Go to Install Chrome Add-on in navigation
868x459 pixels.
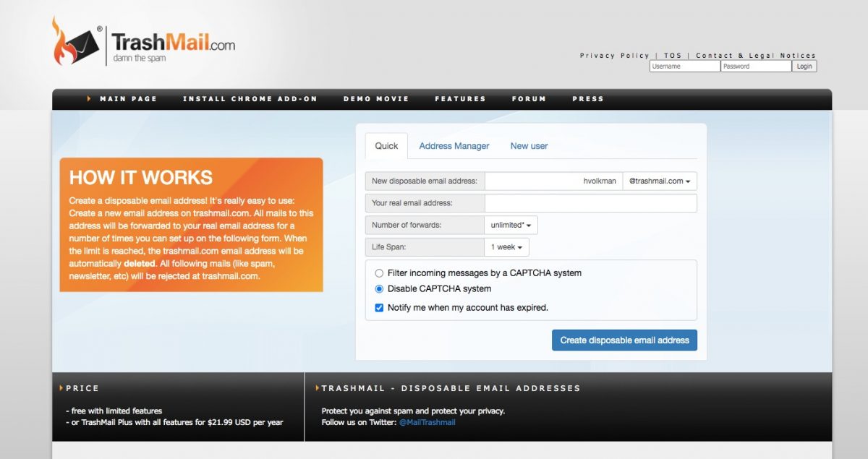pyautogui.click(x=250, y=99)
